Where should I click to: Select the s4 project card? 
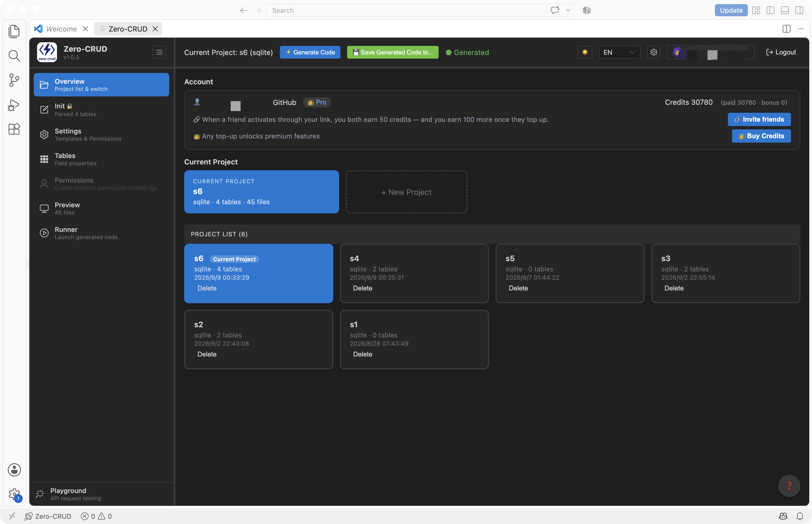coord(414,273)
